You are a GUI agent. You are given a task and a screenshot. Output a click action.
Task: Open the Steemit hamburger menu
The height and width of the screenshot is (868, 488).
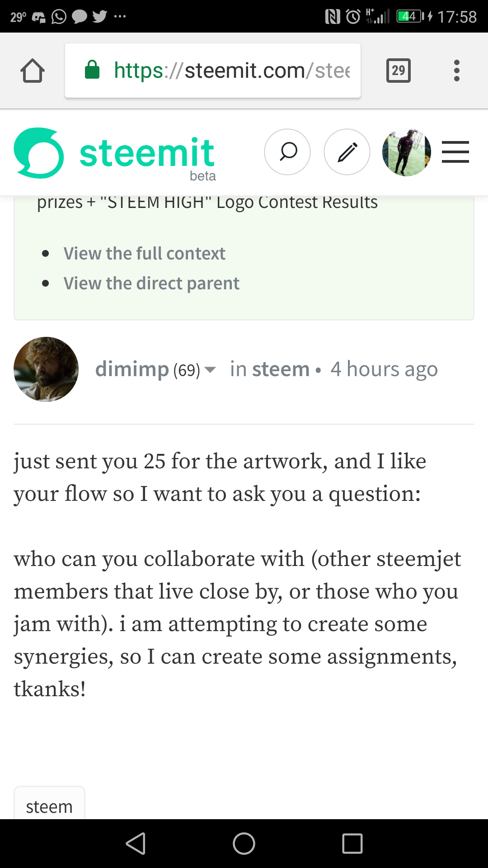click(455, 152)
